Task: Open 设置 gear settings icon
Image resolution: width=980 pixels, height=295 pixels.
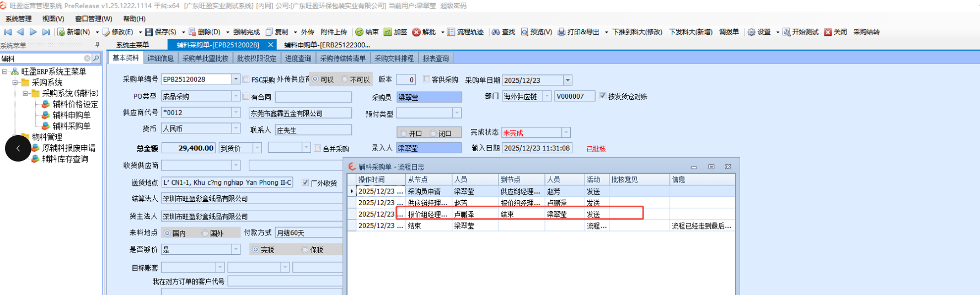Action: point(751,32)
